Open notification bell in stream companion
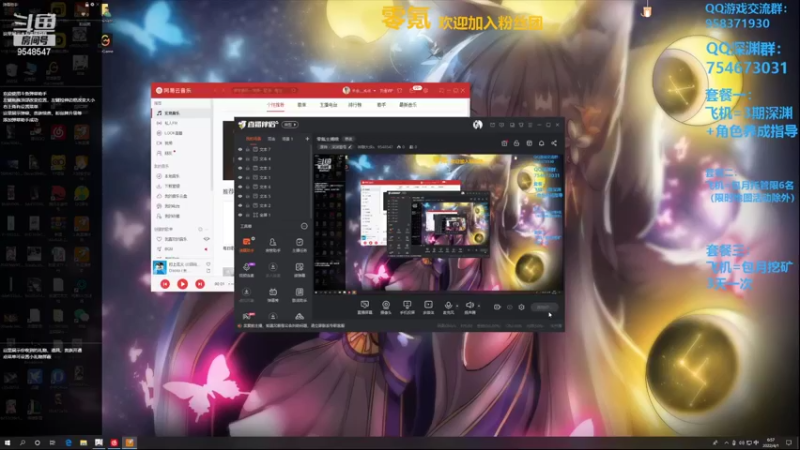This screenshot has width=800, height=450. [x=541, y=143]
